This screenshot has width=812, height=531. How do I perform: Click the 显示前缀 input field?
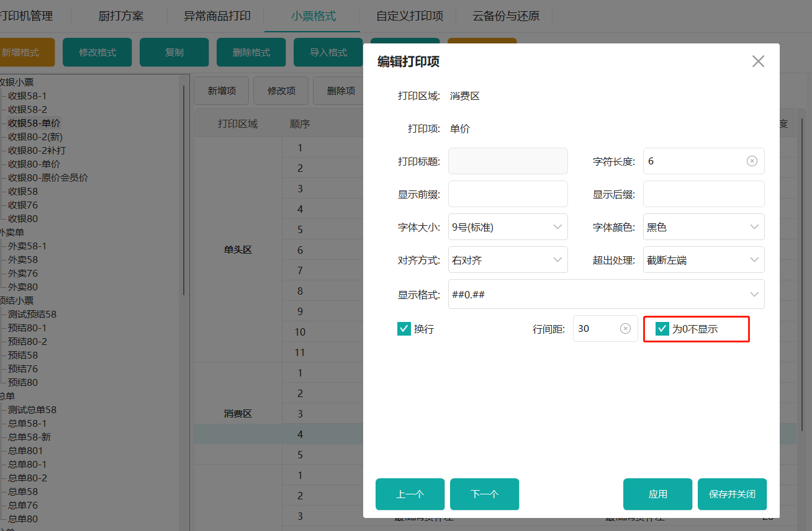click(508, 194)
